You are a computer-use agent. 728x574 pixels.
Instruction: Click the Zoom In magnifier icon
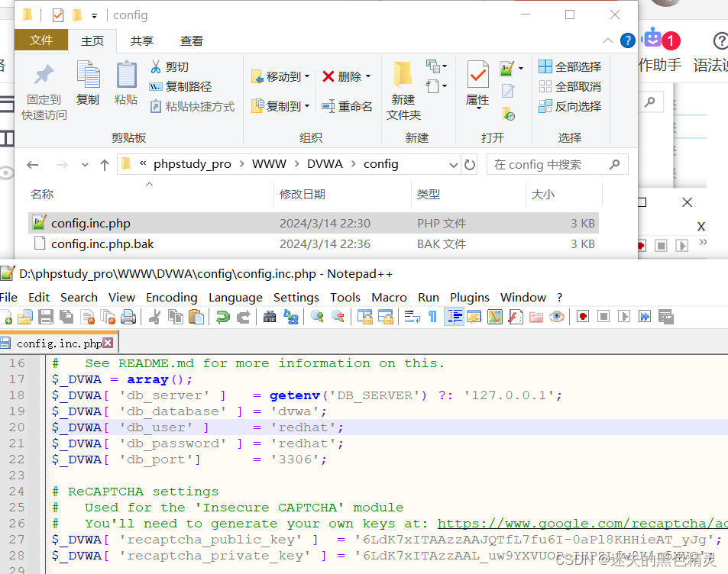coord(317,317)
